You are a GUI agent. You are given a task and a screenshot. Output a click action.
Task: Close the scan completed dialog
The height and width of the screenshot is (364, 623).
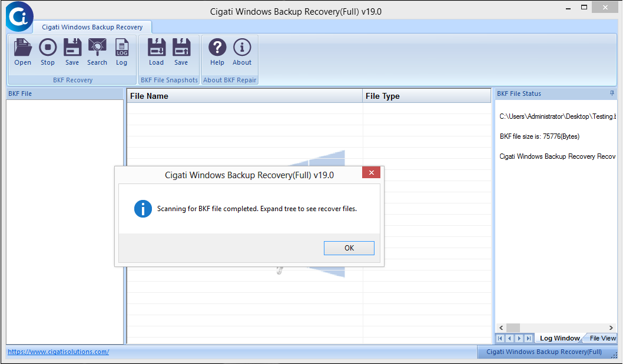pyautogui.click(x=371, y=172)
